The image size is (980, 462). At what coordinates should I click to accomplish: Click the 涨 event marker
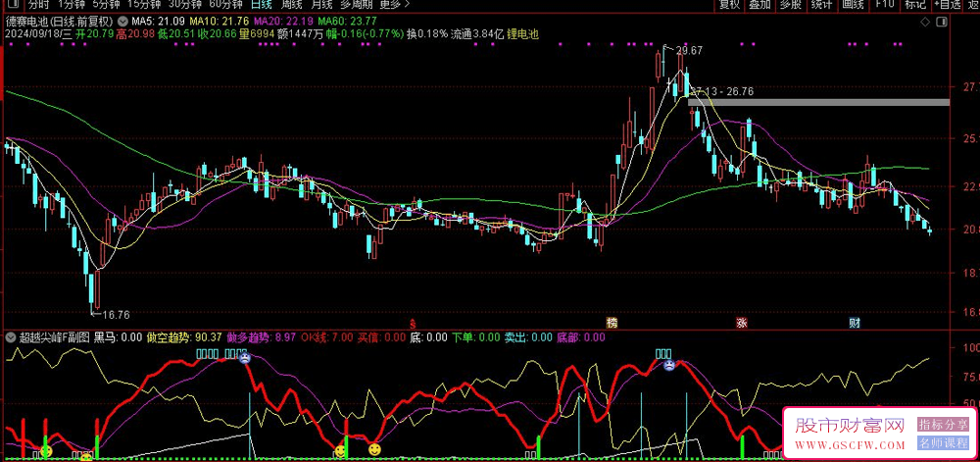742,324
